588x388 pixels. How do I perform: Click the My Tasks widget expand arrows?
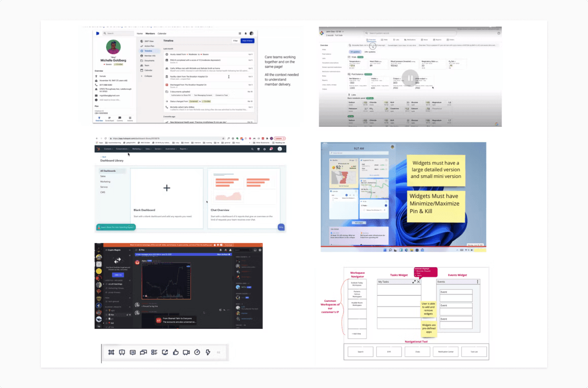(414, 281)
